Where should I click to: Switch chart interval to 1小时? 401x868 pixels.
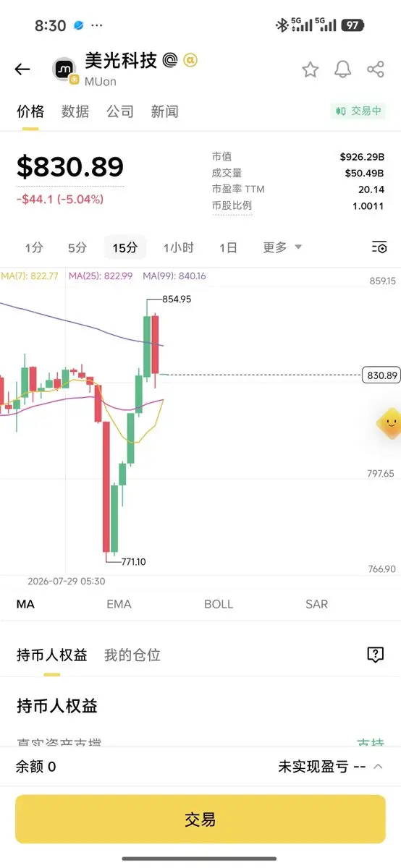point(178,247)
